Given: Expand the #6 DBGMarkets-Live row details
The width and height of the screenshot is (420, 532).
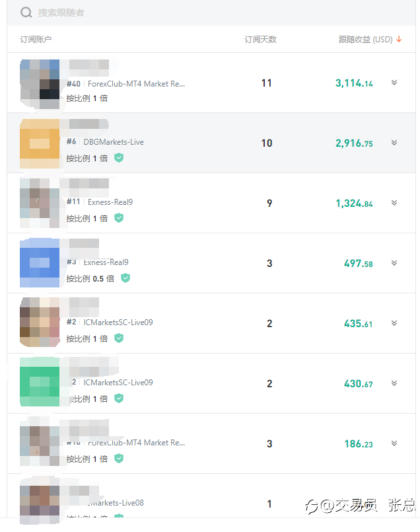Looking at the screenshot, I should (x=394, y=143).
